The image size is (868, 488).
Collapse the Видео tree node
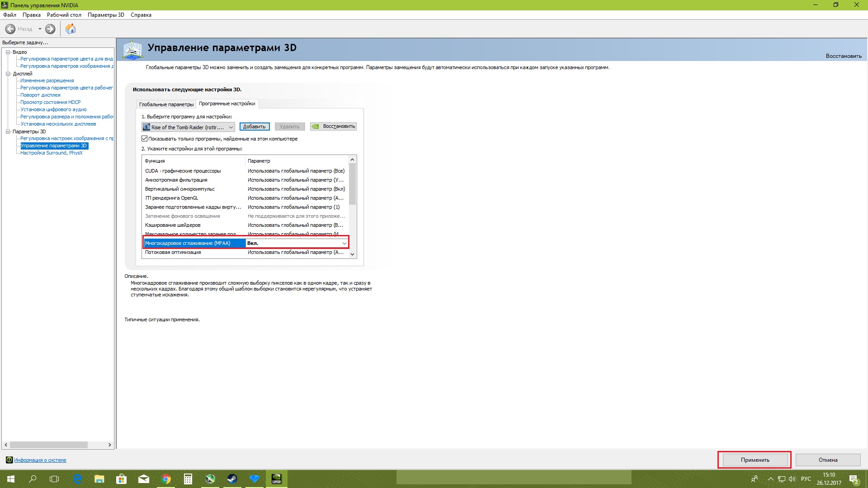pyautogui.click(x=8, y=52)
